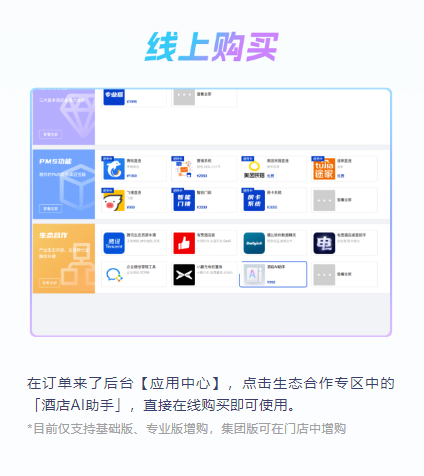Click the footnote starting 目前仅支持基础版

[187, 429]
